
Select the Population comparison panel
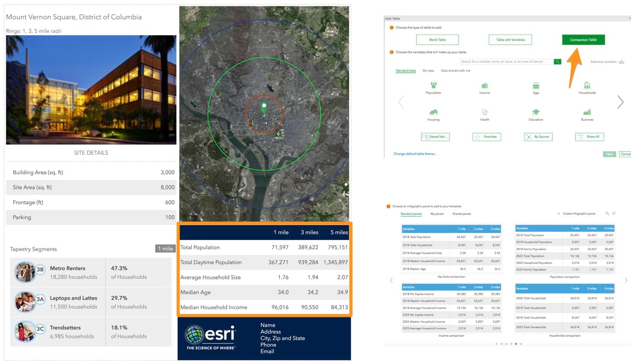pos(565,249)
